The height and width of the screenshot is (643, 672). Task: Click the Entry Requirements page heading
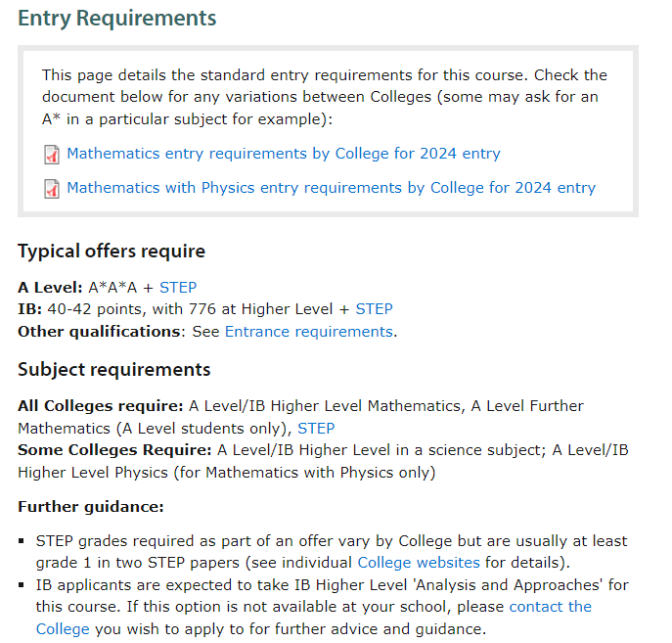pos(117,19)
